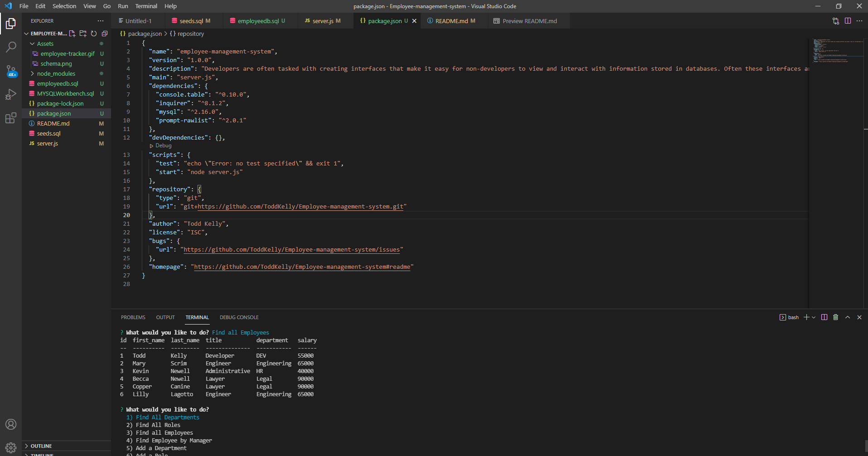Collapse all folders in Explorer
Viewport: 868px width, 456px height.
pyautogui.click(x=105, y=34)
